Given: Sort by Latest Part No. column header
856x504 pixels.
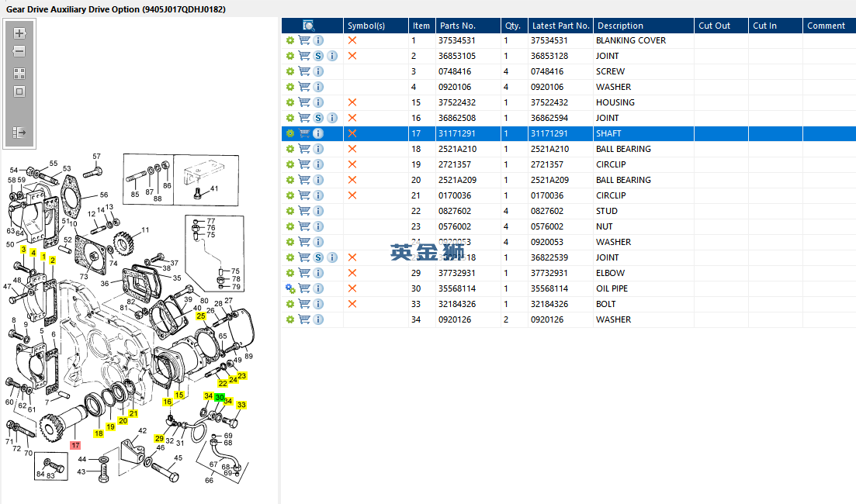Looking at the screenshot, I should click(x=560, y=26).
